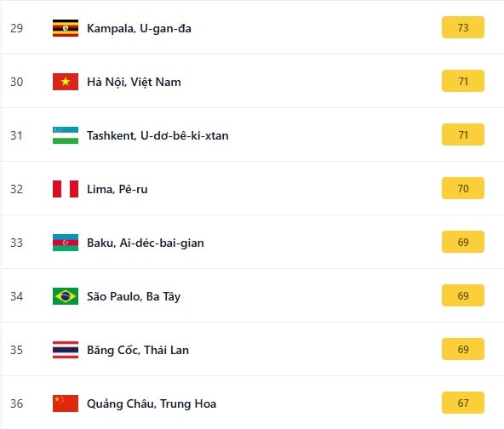Viewport: 504px width, 429px height.
Task: Open the Kampala, U-gan-đa city link
Action: coord(139,29)
